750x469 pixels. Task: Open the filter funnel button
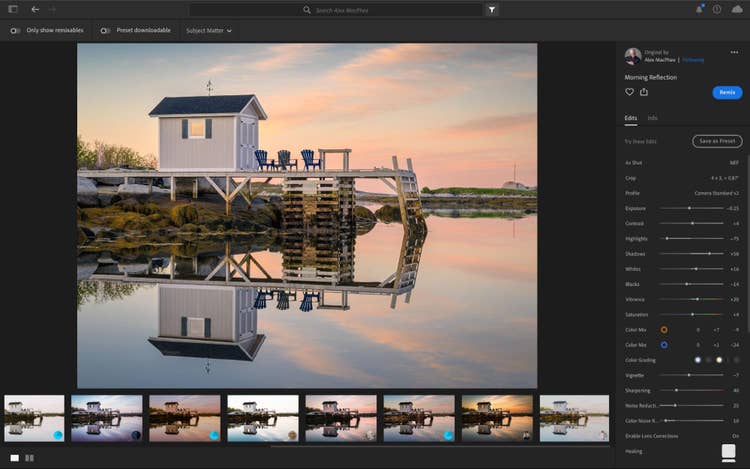click(x=492, y=10)
